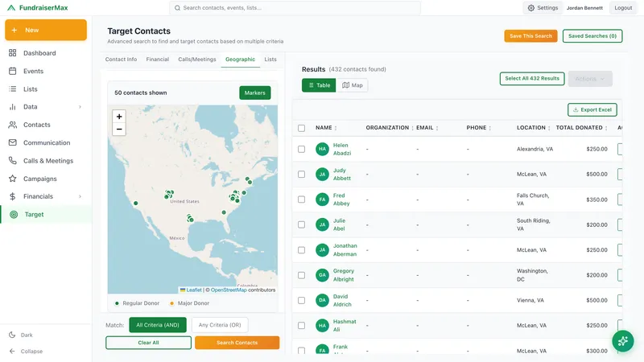Check the David Aldrich row checkbox
This screenshot has width=644, height=362.
tap(301, 300)
